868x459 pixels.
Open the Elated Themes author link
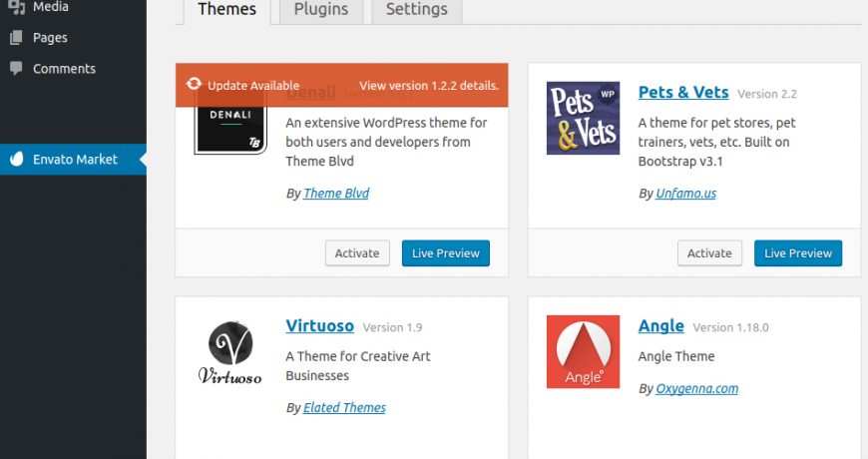pyautogui.click(x=344, y=407)
